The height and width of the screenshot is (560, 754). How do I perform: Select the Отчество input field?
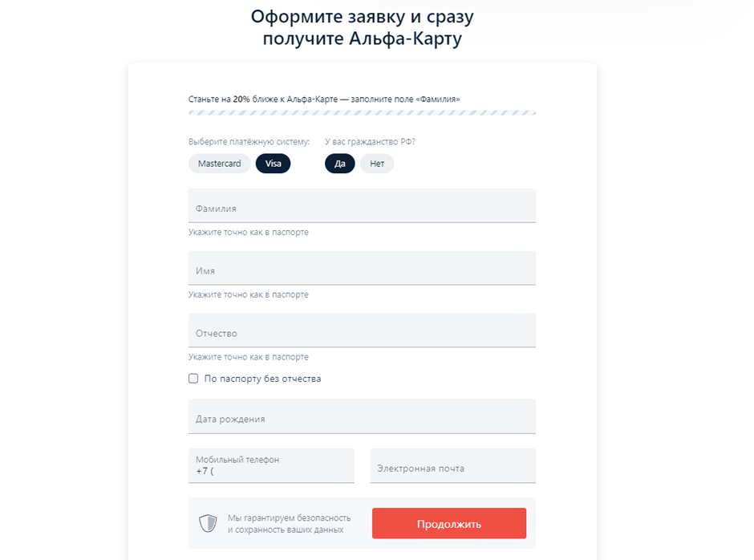click(x=361, y=331)
